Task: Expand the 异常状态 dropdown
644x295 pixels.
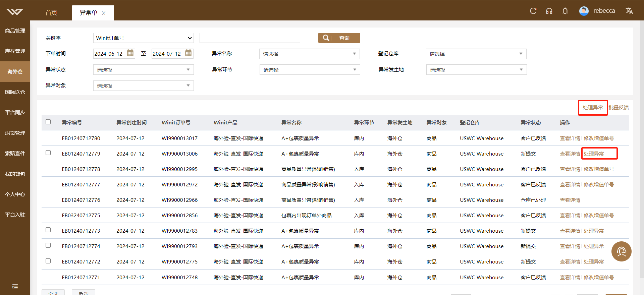Action: (143, 70)
